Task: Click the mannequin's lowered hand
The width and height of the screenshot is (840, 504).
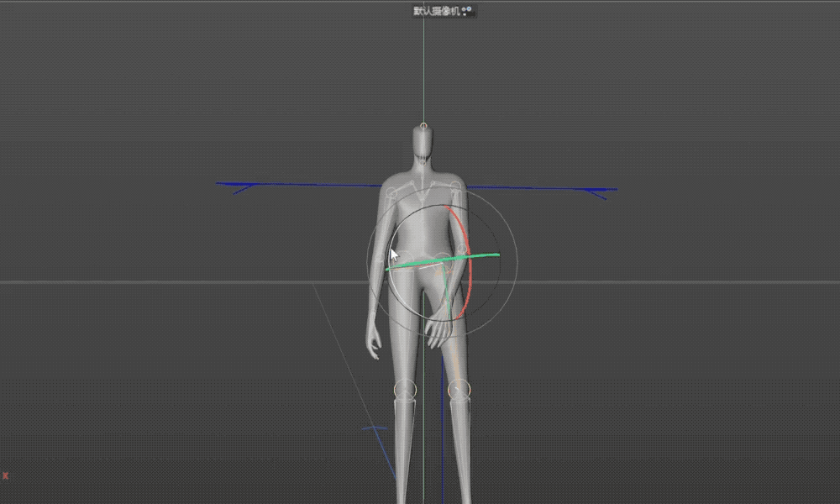Action: pos(373,344)
